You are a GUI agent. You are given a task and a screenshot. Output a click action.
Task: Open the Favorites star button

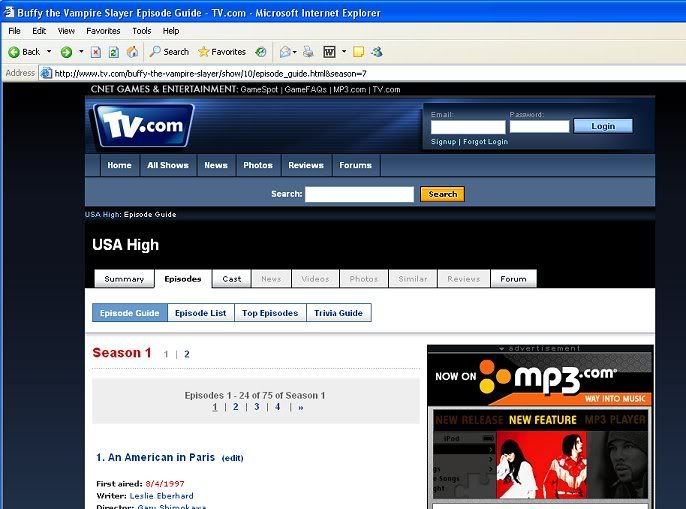tap(222, 52)
